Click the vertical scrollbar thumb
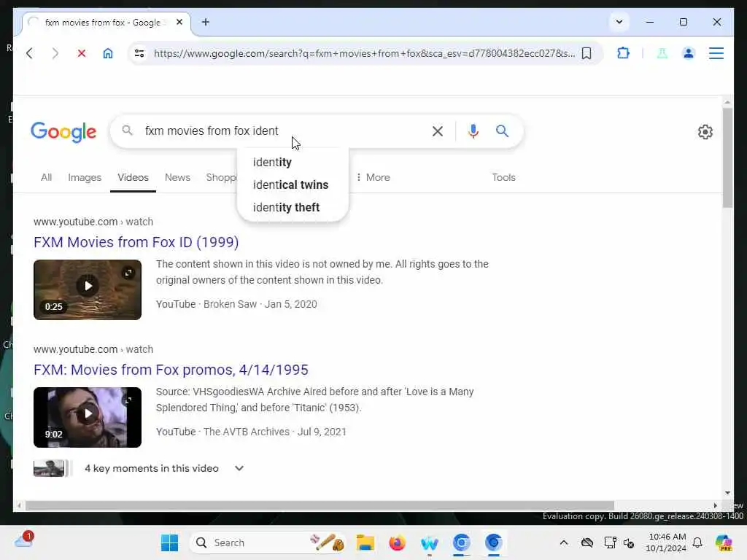 pyautogui.click(x=727, y=158)
